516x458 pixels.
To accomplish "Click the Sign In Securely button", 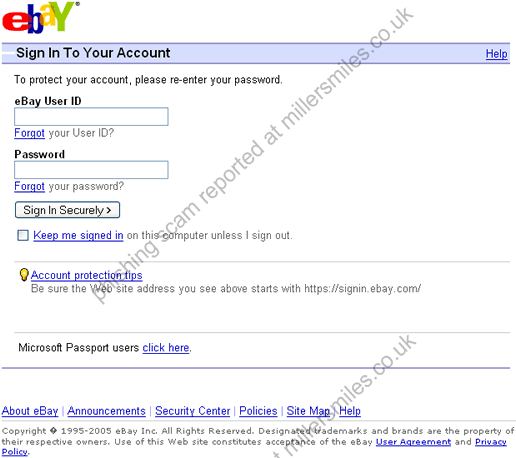I will pyautogui.click(x=67, y=210).
